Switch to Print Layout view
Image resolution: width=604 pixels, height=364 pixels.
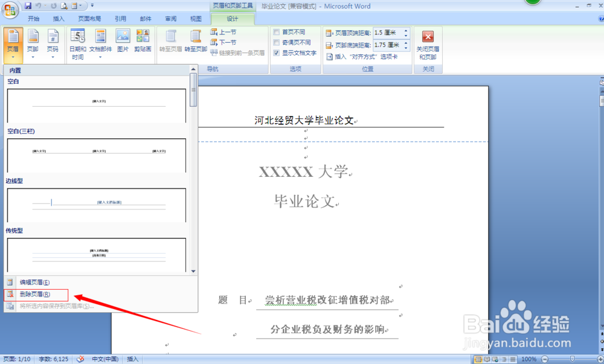pos(478,359)
